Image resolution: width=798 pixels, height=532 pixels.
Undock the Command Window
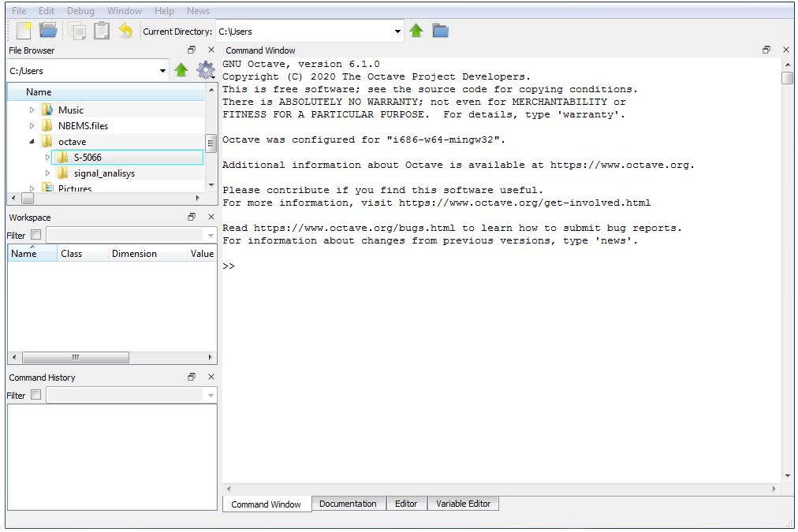click(766, 50)
